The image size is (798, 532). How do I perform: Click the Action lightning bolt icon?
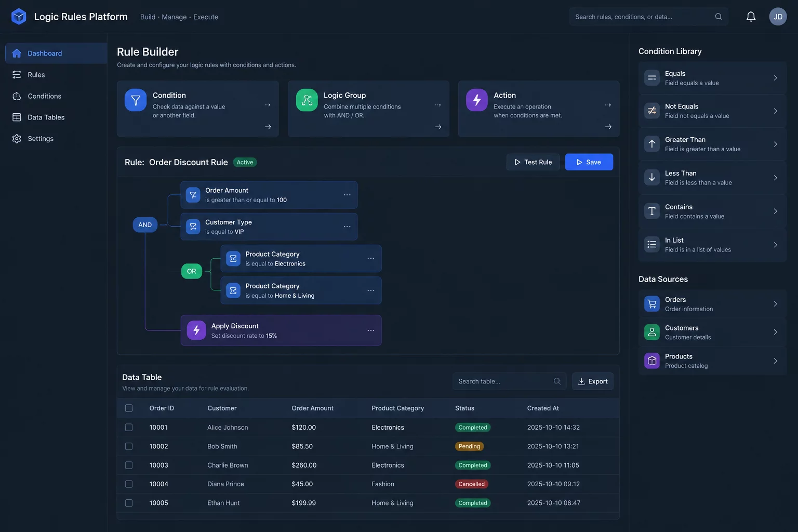pyautogui.click(x=477, y=100)
